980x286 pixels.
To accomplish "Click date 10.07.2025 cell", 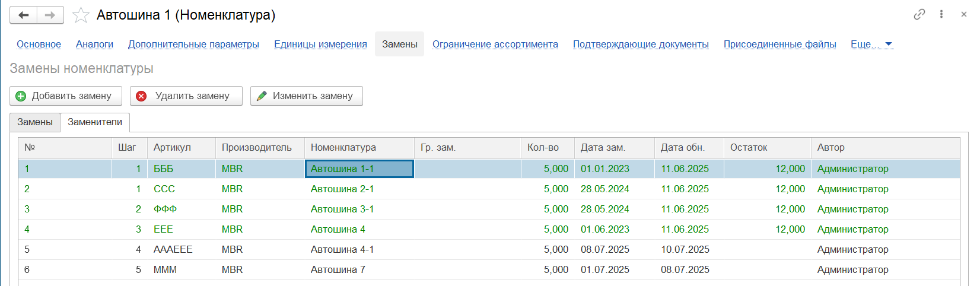I will point(689,249).
